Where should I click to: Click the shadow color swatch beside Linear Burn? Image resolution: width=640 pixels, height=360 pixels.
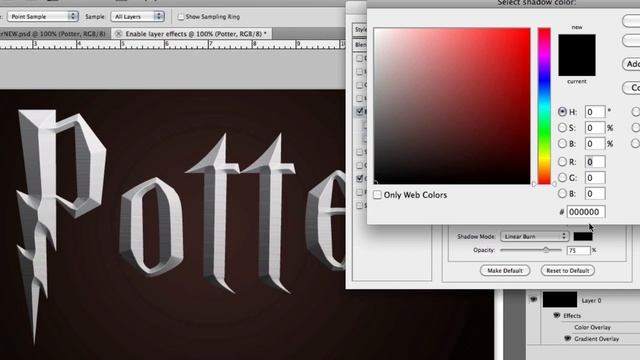(x=583, y=236)
